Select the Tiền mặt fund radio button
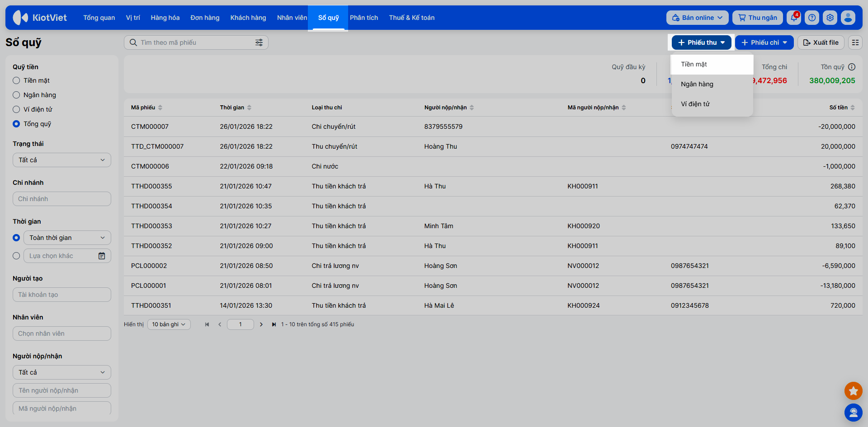 (16, 80)
